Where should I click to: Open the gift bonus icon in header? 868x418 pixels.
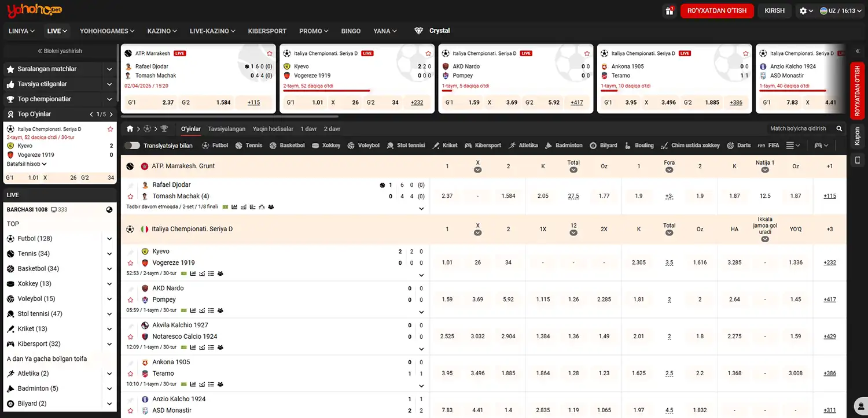669,10
